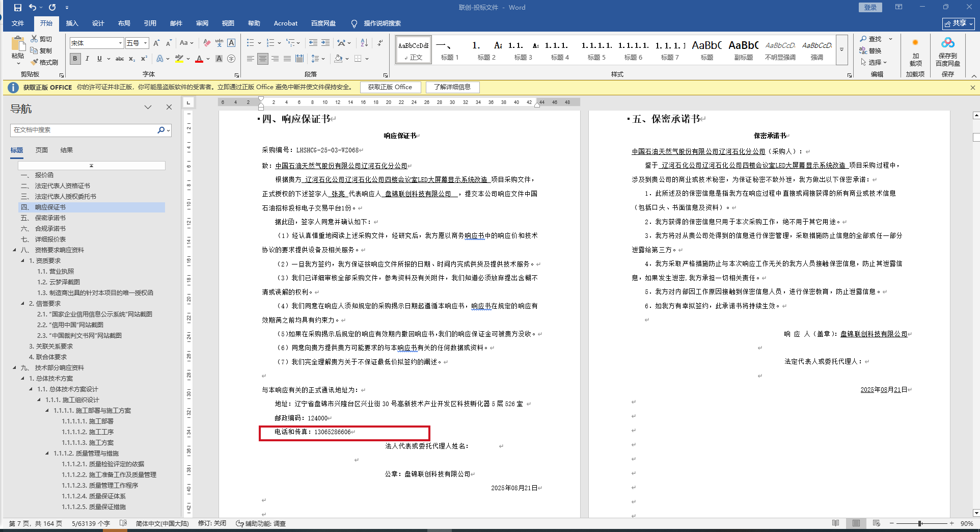
Task: Click the Save to Baidu Netdisk icon
Action: pos(947,43)
